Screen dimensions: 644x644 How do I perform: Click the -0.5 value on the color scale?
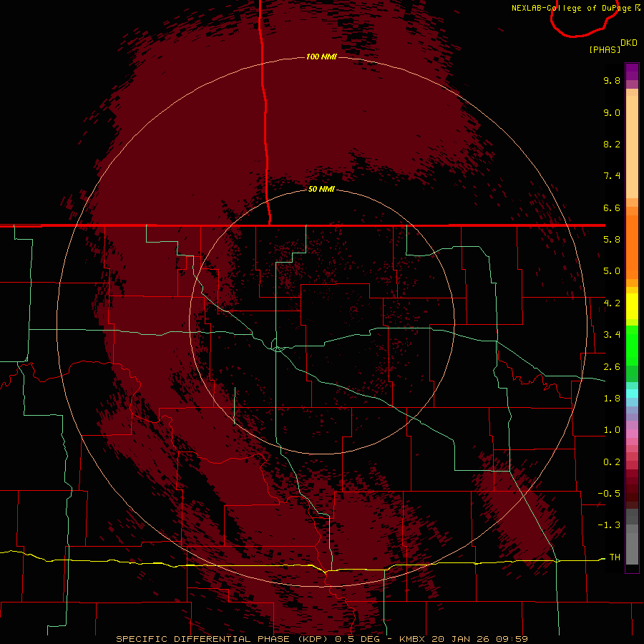(609, 494)
